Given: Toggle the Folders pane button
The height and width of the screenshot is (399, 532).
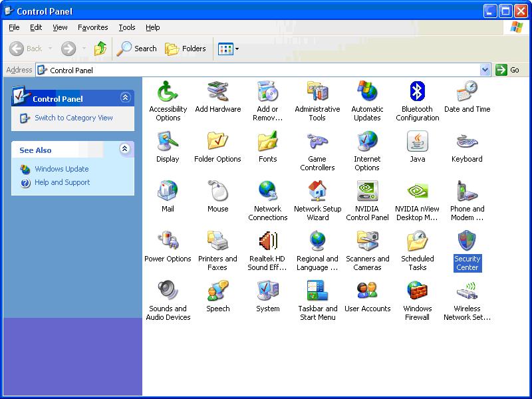Looking at the screenshot, I should 186,49.
